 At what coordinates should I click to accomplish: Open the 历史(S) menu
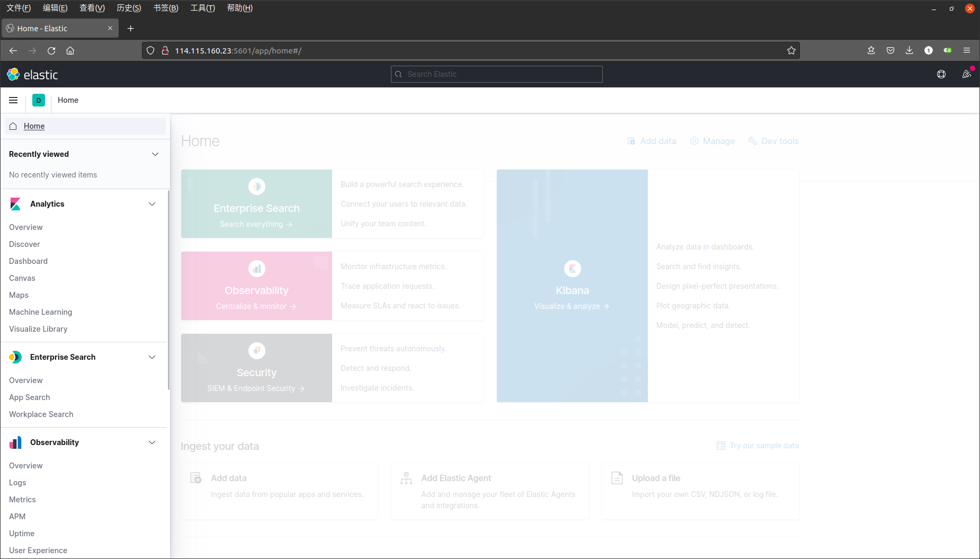point(129,8)
